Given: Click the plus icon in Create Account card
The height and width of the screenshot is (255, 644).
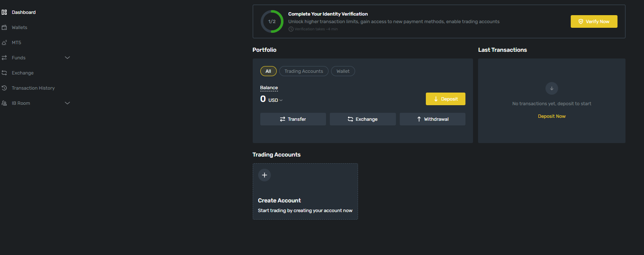Looking at the screenshot, I should tap(265, 175).
